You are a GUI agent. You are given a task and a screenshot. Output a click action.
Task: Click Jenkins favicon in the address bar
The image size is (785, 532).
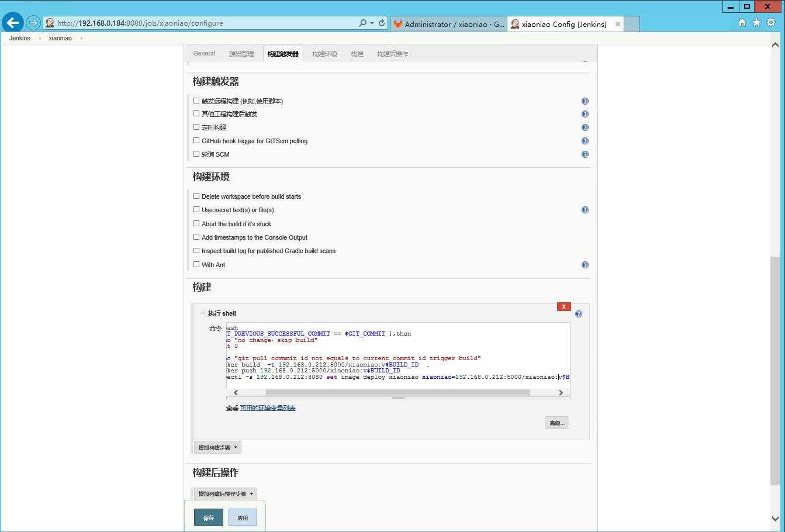click(50, 23)
